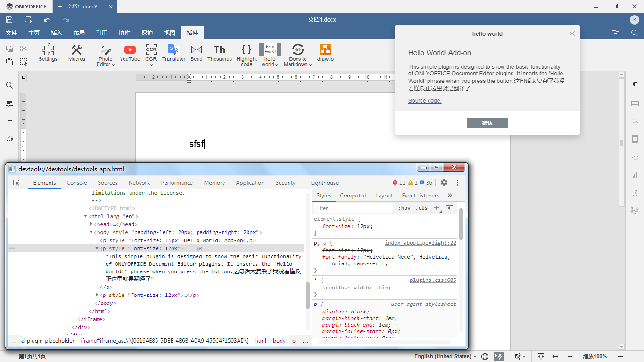This screenshot has width=644, height=362.
Task: Copy with the copy icon
Action: [x=9, y=49]
